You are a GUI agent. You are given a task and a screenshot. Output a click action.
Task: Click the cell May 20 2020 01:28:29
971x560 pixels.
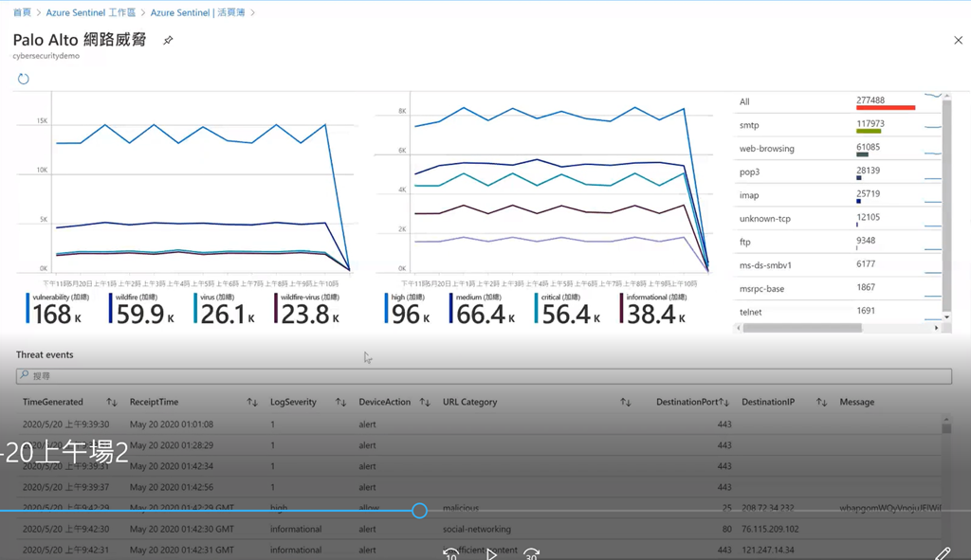pos(172,445)
